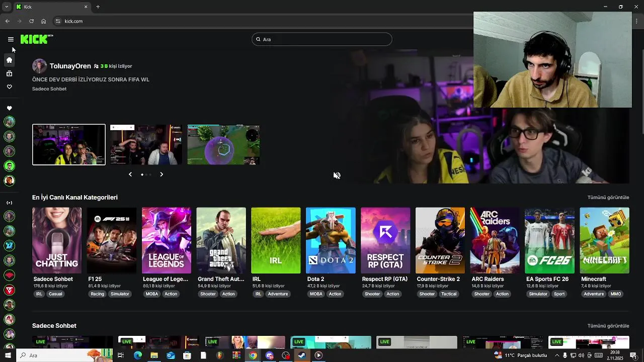The width and height of the screenshot is (644, 362).
Task: Open the Counter-Strike 2 cover
Action: coord(440,240)
